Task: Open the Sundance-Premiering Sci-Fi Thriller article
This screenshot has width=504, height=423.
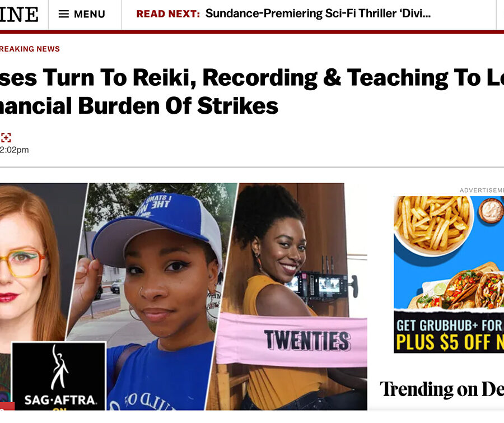Action: (x=318, y=13)
